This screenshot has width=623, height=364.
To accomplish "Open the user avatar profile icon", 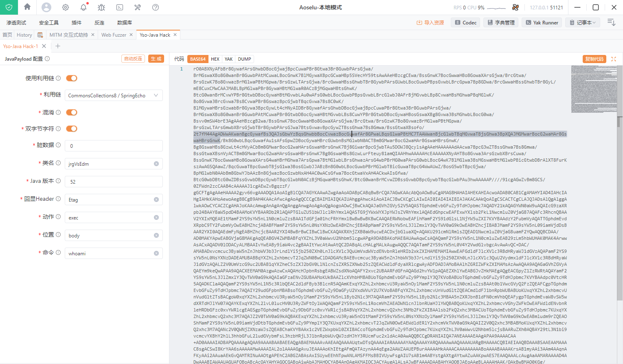I will [47, 7].
